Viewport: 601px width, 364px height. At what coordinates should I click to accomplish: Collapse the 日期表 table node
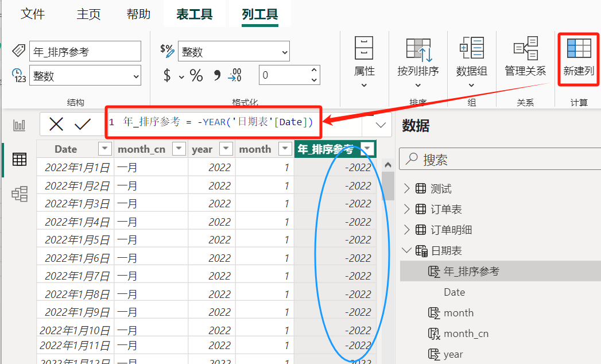click(x=406, y=250)
